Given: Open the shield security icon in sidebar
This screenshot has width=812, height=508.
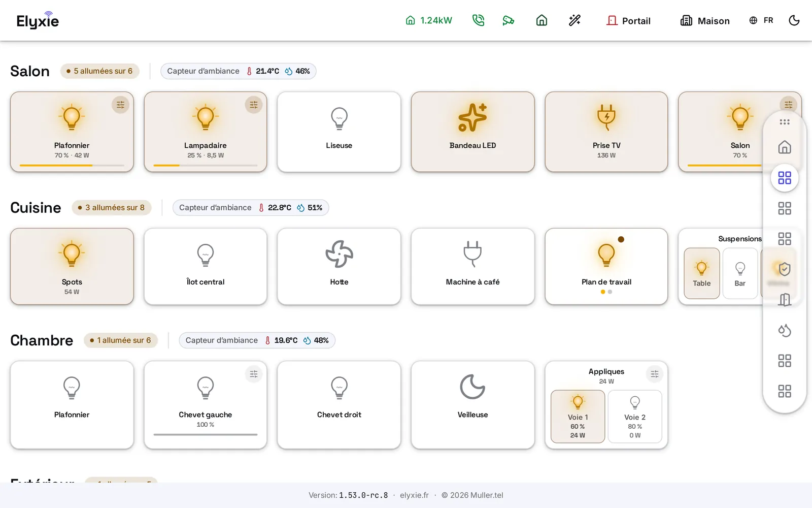Looking at the screenshot, I should [785, 269].
